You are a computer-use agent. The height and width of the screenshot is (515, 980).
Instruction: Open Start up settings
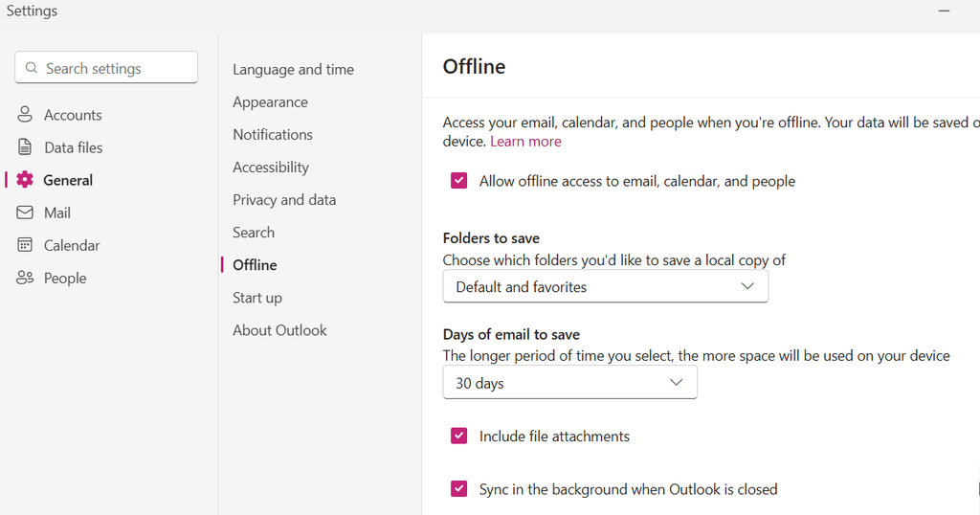(256, 298)
